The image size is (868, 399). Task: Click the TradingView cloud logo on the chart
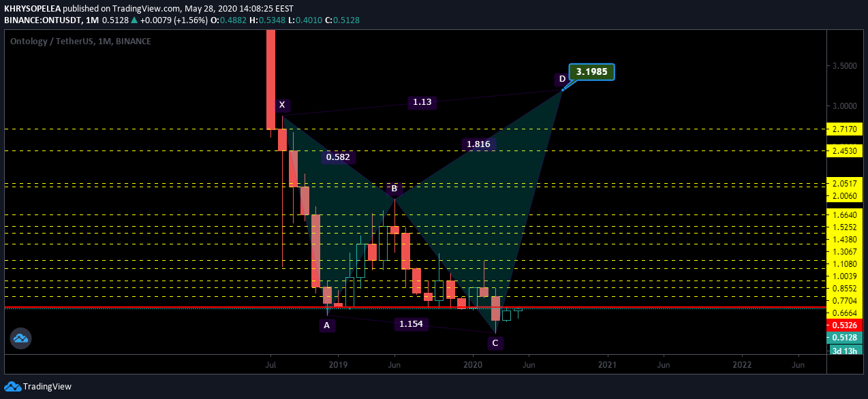(20, 338)
